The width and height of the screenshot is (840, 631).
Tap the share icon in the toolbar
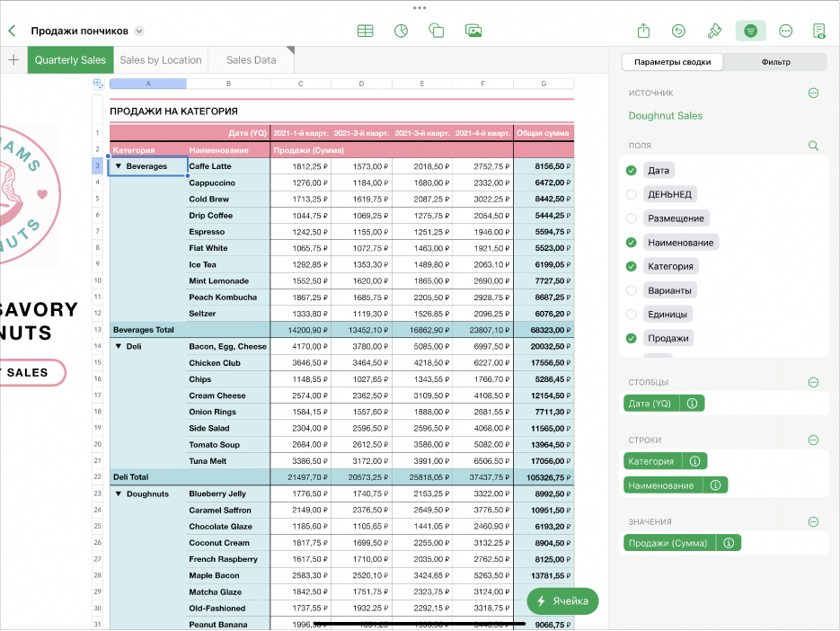coord(643,31)
